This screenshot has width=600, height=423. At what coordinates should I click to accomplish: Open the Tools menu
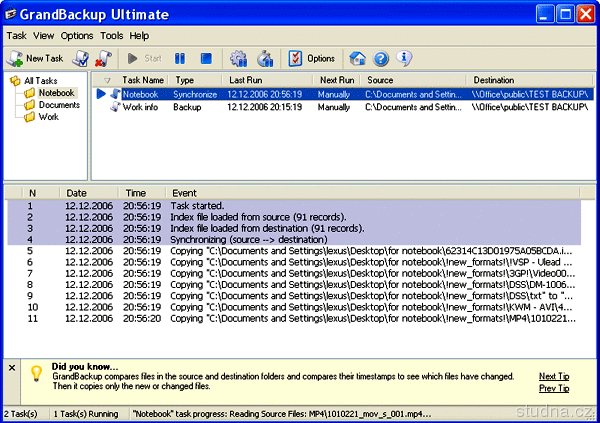(111, 35)
